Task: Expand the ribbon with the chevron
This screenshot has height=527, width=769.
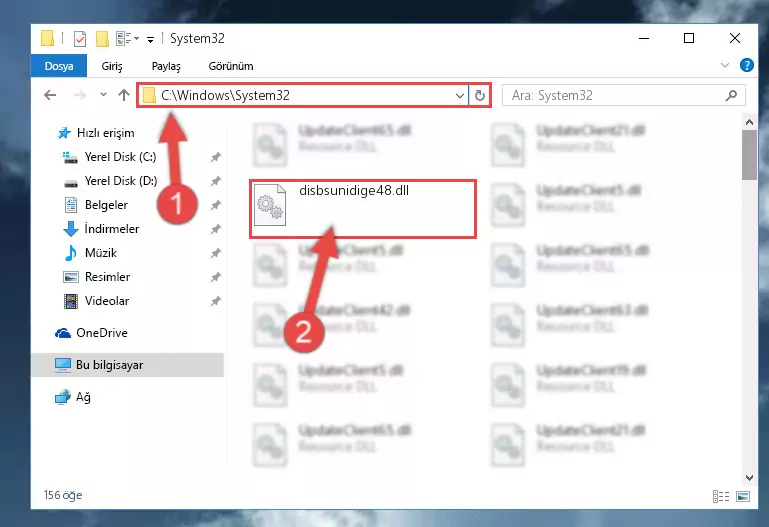Action: tap(725, 65)
